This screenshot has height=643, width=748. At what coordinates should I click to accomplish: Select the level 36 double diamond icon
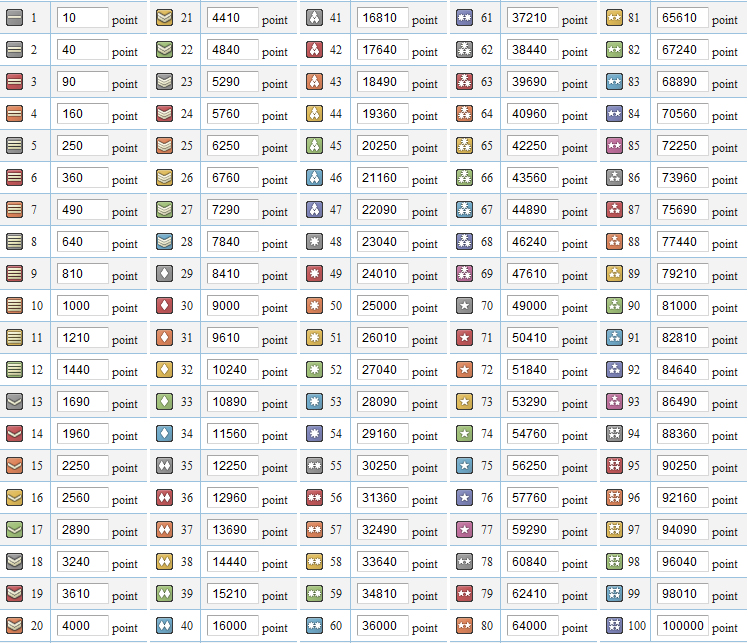click(x=165, y=498)
